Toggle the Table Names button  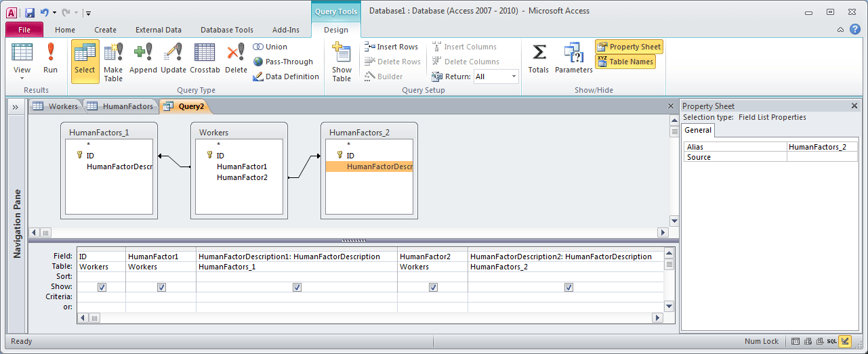[625, 62]
